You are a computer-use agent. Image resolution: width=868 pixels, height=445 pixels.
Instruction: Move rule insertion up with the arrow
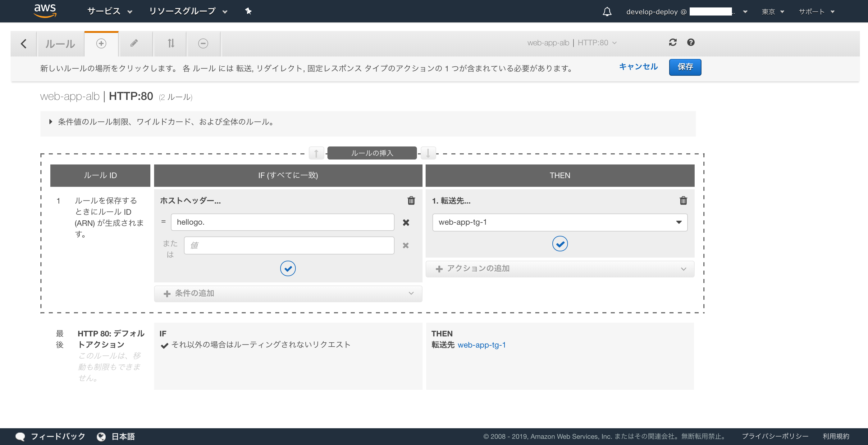click(316, 154)
